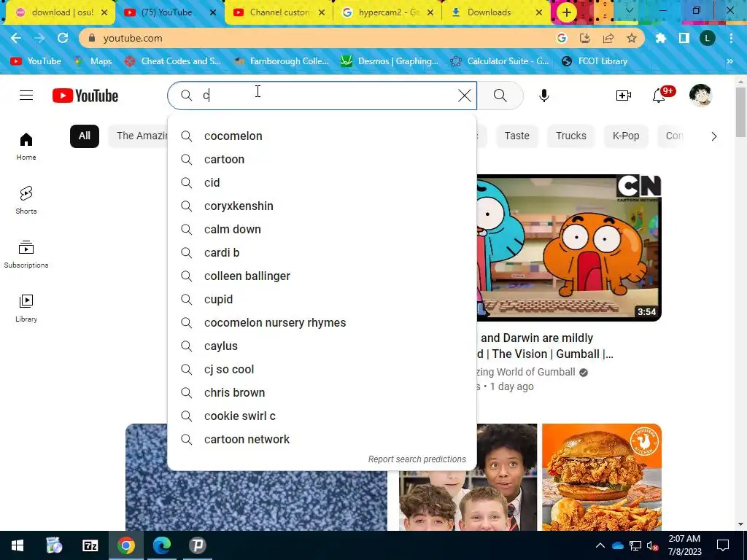Go back with the browser back arrow

[16, 38]
